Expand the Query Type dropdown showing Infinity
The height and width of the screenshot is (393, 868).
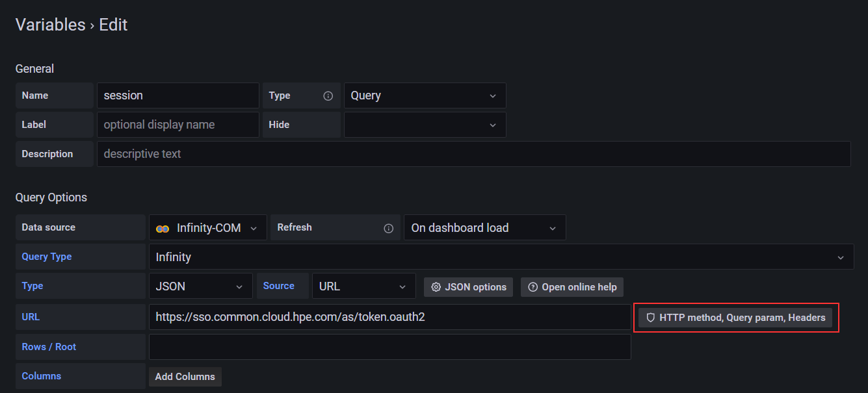pyautogui.click(x=501, y=256)
